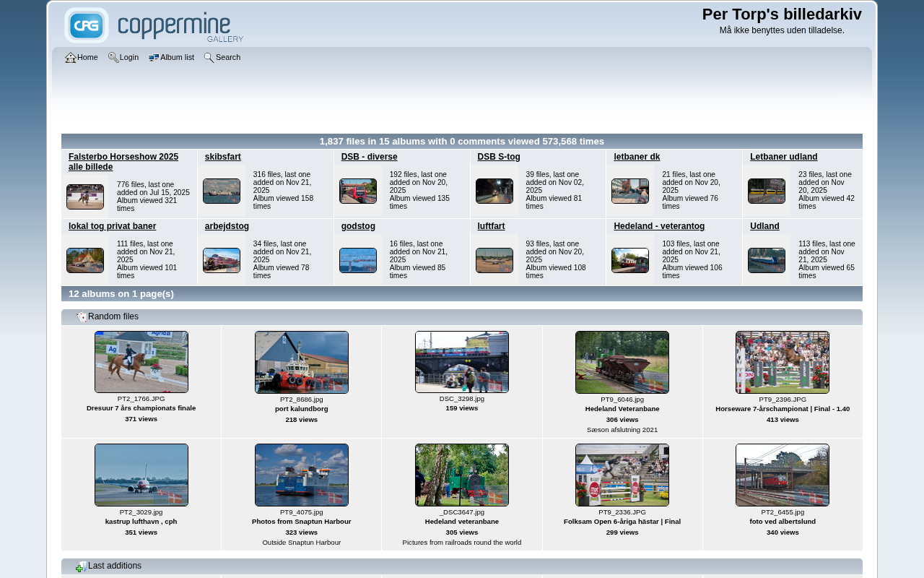Open random photo PT2_8686.jpg port kalundborg
The width and height of the screenshot is (924, 578).
pos(302,362)
